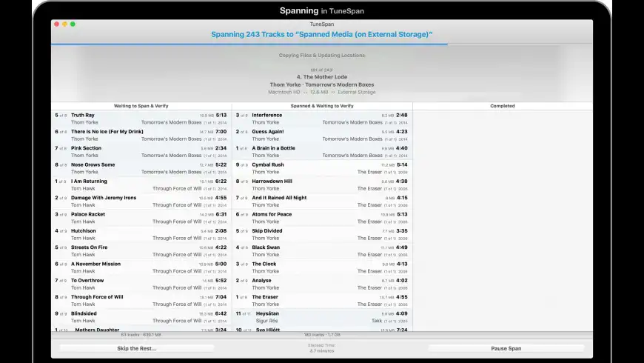Click the Blindsided duration 6:42
This screenshot has height=363, width=644.
coord(221,313)
